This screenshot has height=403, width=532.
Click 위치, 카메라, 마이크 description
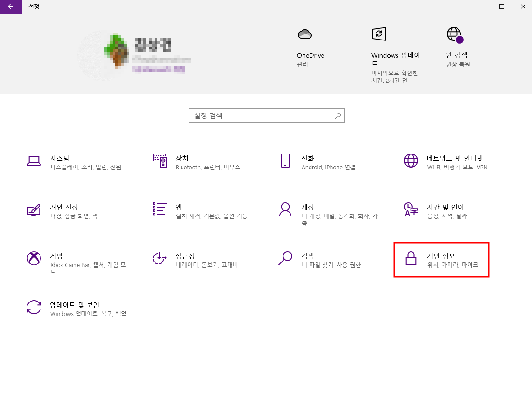coord(452,265)
